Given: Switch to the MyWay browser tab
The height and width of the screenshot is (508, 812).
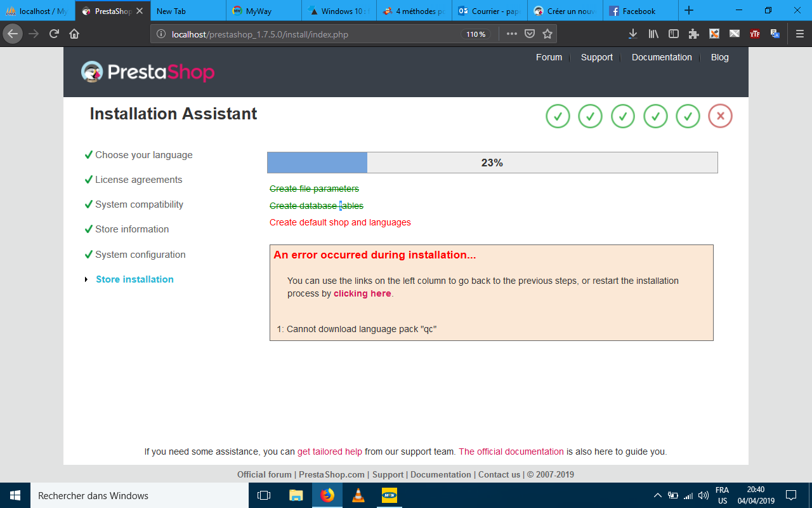Looking at the screenshot, I should point(263,11).
